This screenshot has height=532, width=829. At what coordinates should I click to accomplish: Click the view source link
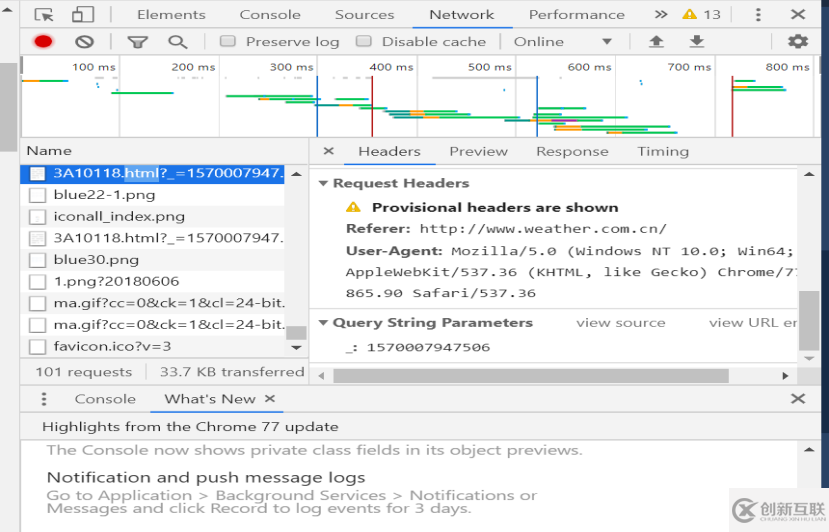tap(620, 323)
